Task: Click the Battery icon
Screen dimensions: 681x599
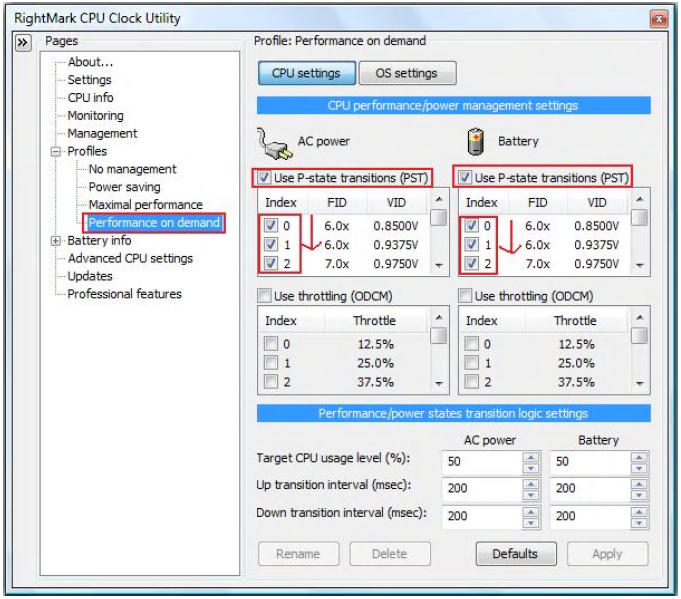Action: 476,142
